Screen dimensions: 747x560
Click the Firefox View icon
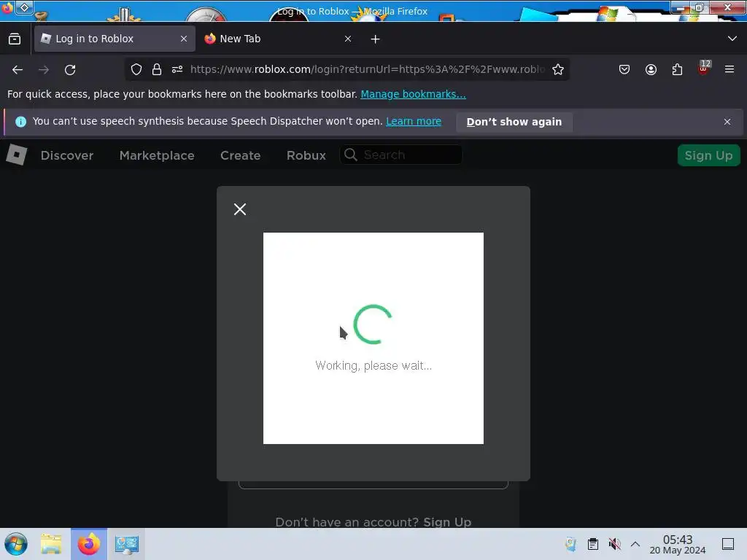15,39
